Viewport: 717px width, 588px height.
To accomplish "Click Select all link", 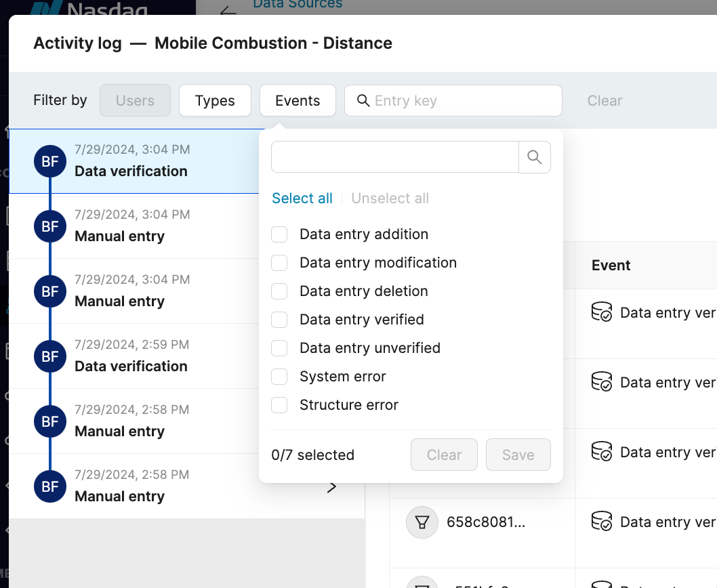I will [302, 198].
